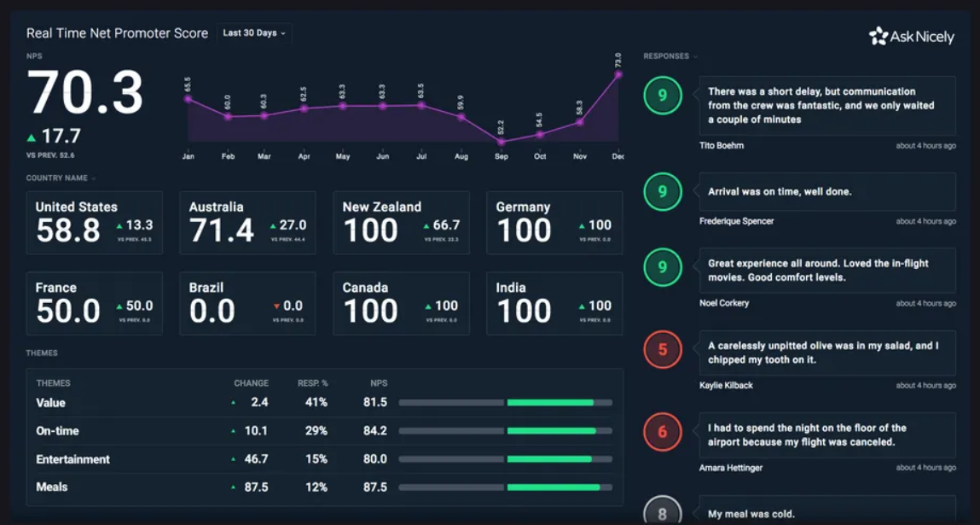Click the Dec 73.0 data point
980x525 pixels.
pyautogui.click(x=618, y=74)
